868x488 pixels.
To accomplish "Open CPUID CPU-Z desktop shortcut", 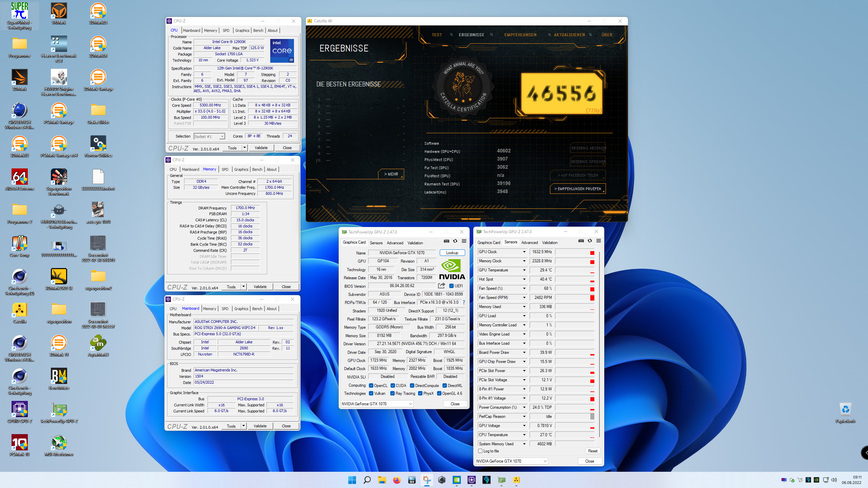I will pos(19,412).
